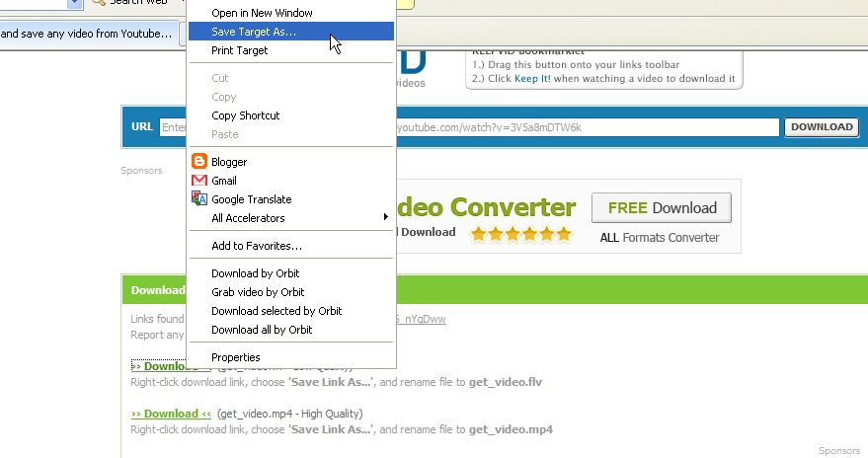Image resolution: width=868 pixels, height=458 pixels.
Task: Select Save Target As… menu entry
Action: point(291,32)
